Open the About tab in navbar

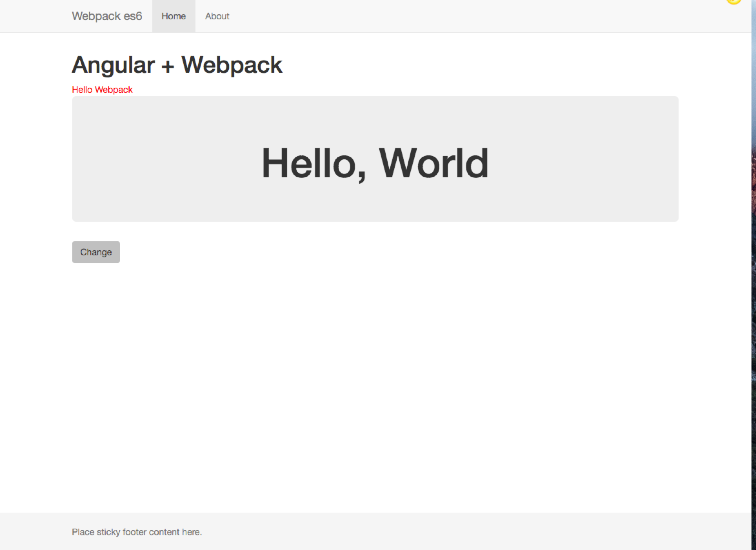[x=217, y=16]
